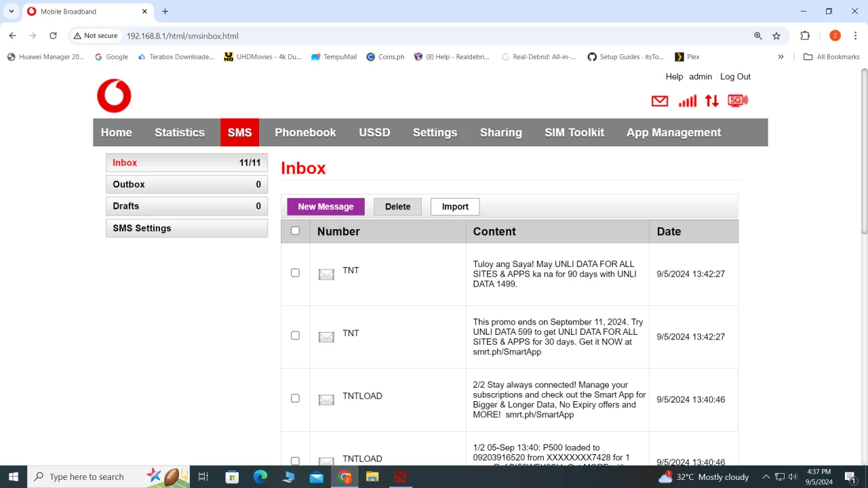Click the data transfer arrows icon
This screenshot has height=488, width=868.
[x=711, y=101]
